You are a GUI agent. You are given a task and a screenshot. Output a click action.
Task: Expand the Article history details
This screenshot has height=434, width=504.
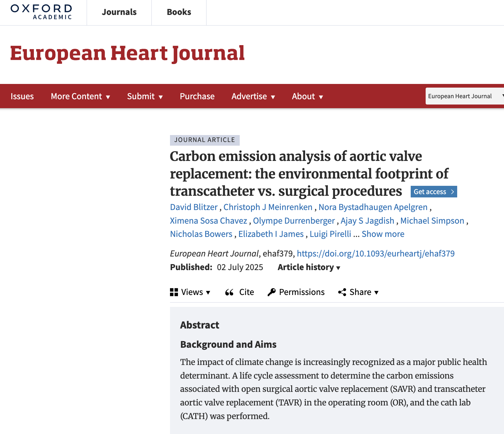[309, 267]
